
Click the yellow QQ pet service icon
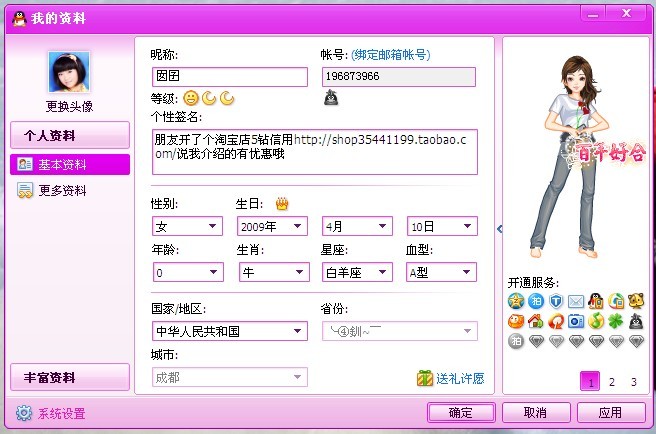tap(636, 301)
